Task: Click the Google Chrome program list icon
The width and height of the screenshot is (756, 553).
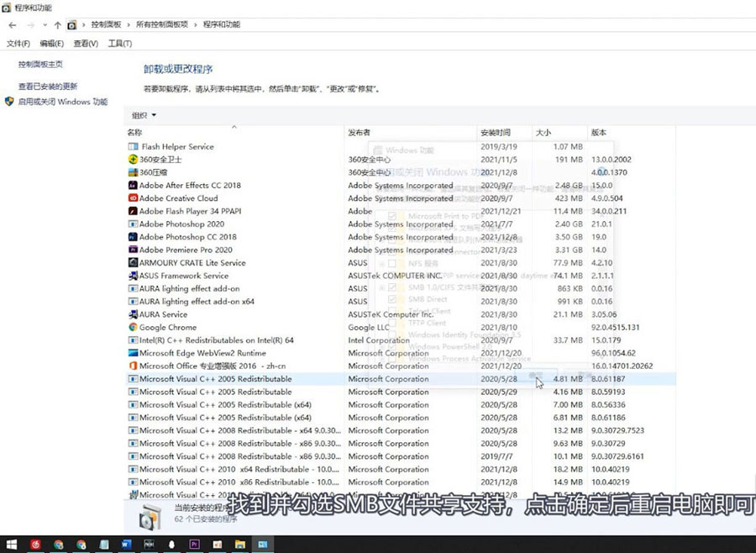Action: [133, 327]
